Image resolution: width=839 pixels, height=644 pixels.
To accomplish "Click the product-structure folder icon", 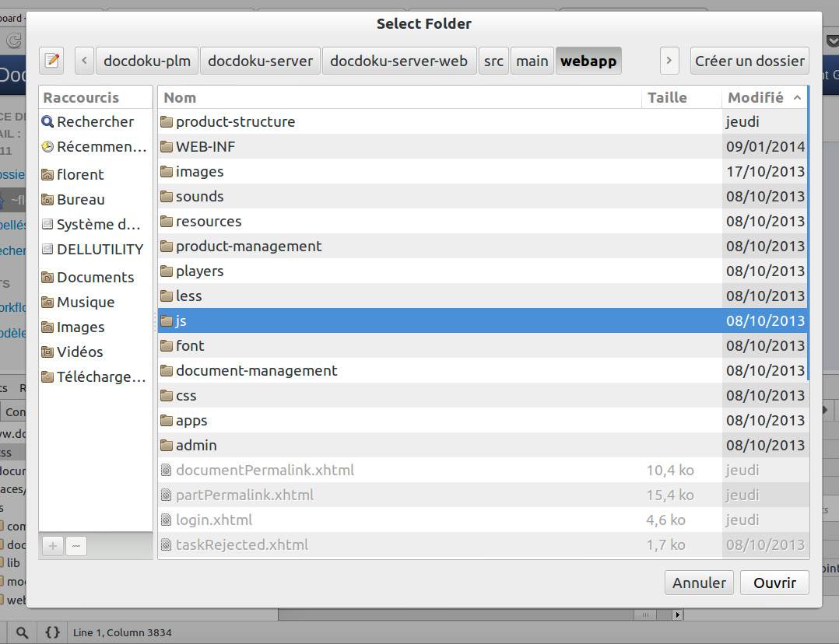I will 166,122.
